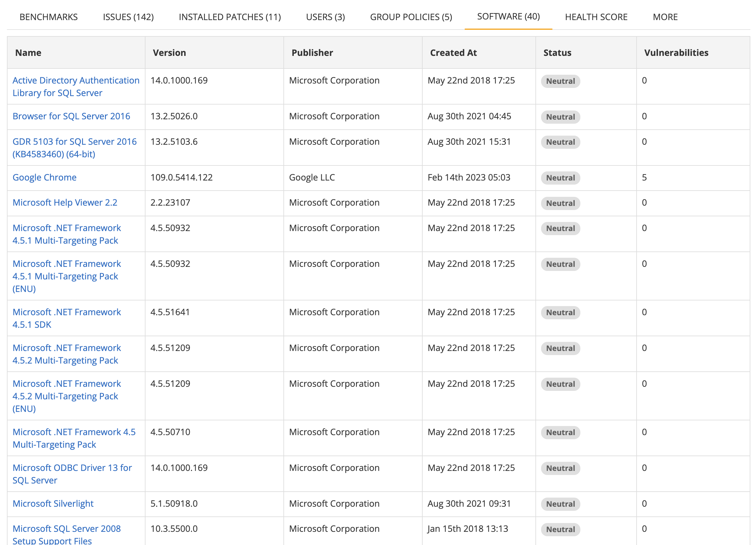Image resolution: width=756 pixels, height=545 pixels.
Task: Open the Microsoft Silverlight link
Action: tap(53, 503)
